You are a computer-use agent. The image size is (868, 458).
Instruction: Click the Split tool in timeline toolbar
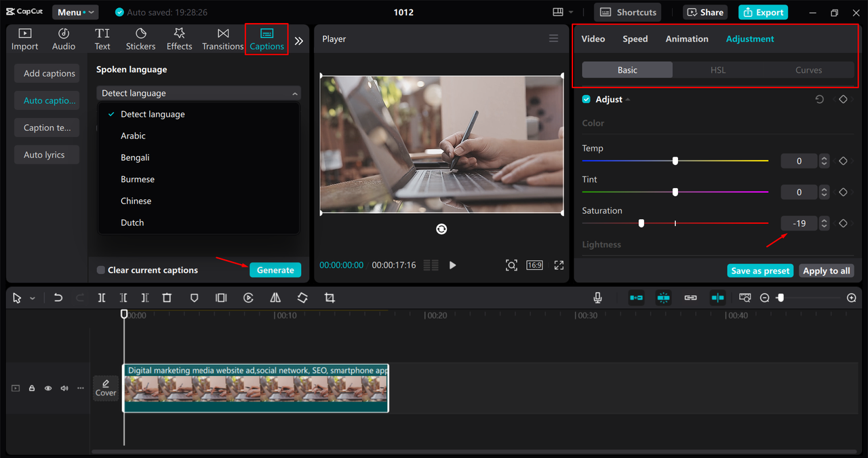(x=101, y=298)
